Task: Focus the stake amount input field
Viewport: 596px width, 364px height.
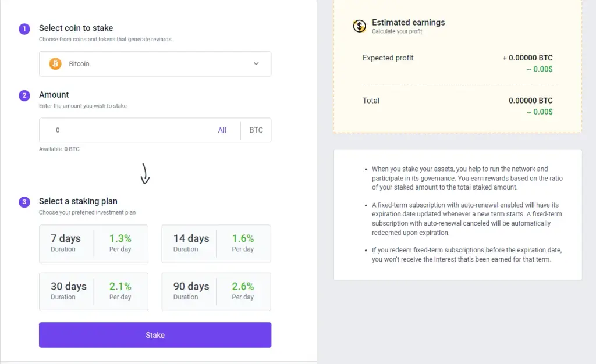Action: pos(129,130)
